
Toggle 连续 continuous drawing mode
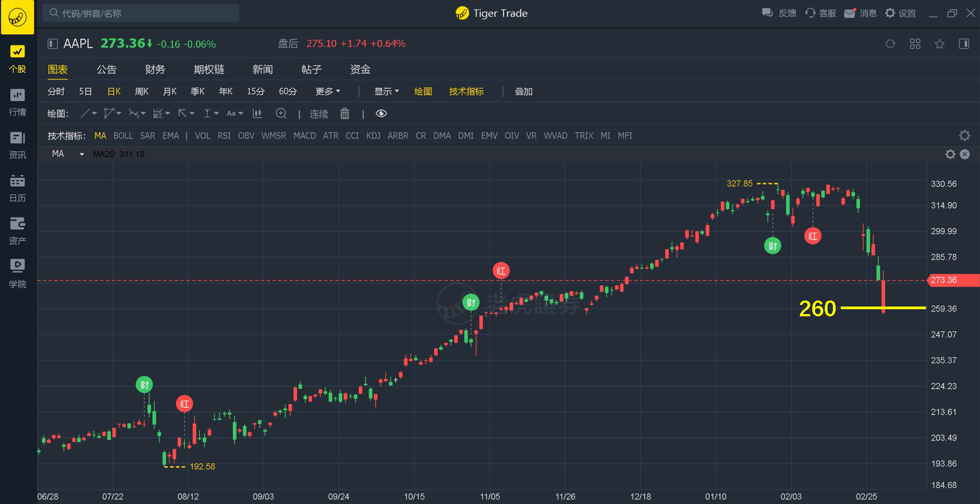pyautogui.click(x=319, y=114)
